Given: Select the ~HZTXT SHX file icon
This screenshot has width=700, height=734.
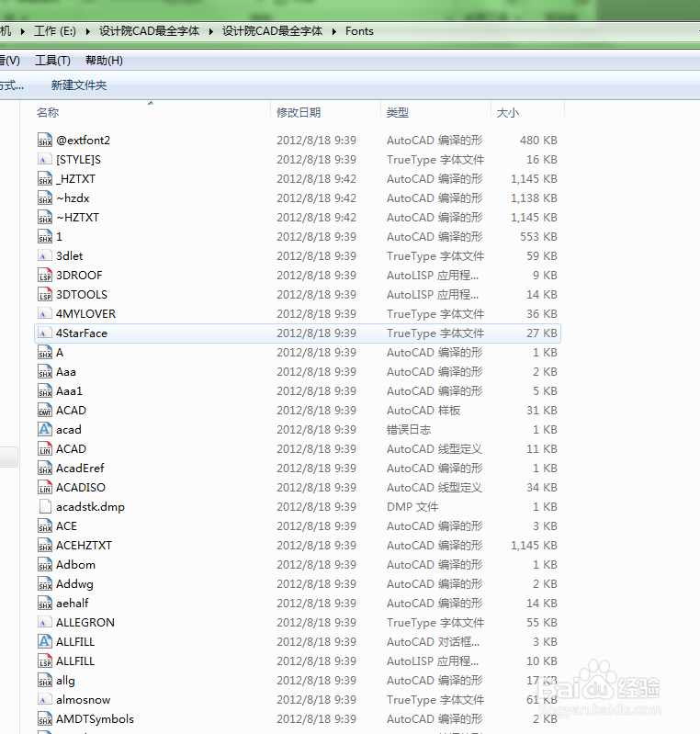Looking at the screenshot, I should pos(45,217).
